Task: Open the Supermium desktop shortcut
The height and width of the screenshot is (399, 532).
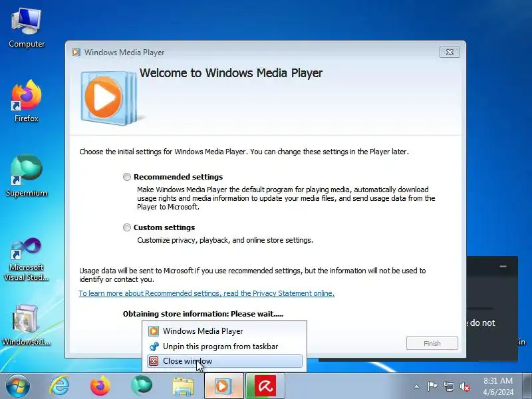Action: pos(27,176)
